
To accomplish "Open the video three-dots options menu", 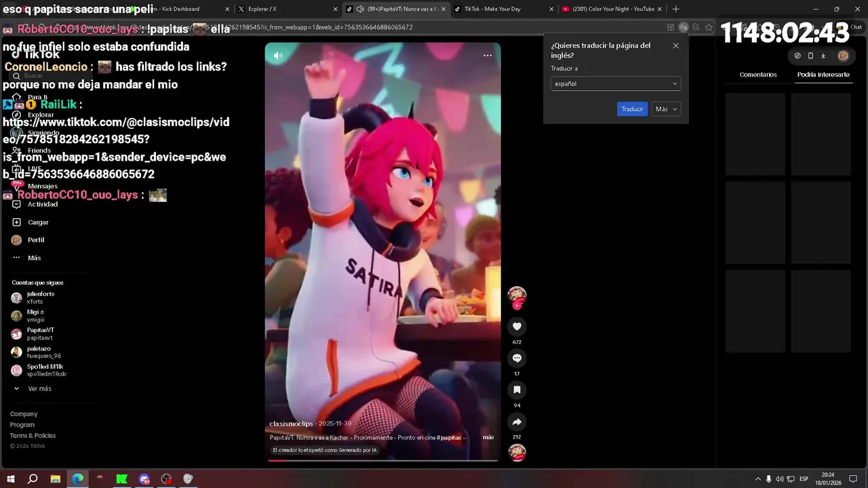I will point(488,56).
